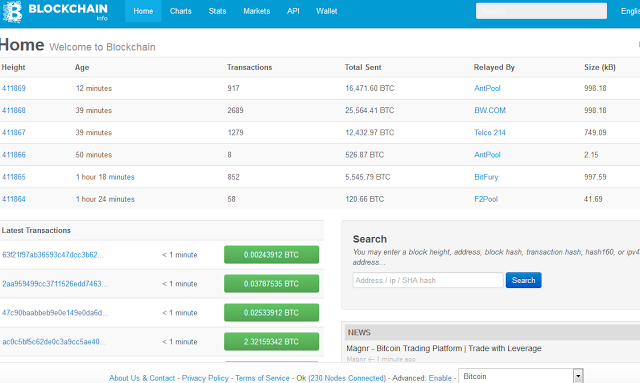Screen dimensions: 640x383
Task: Select the 1279 transactions cell
Action: click(236, 132)
